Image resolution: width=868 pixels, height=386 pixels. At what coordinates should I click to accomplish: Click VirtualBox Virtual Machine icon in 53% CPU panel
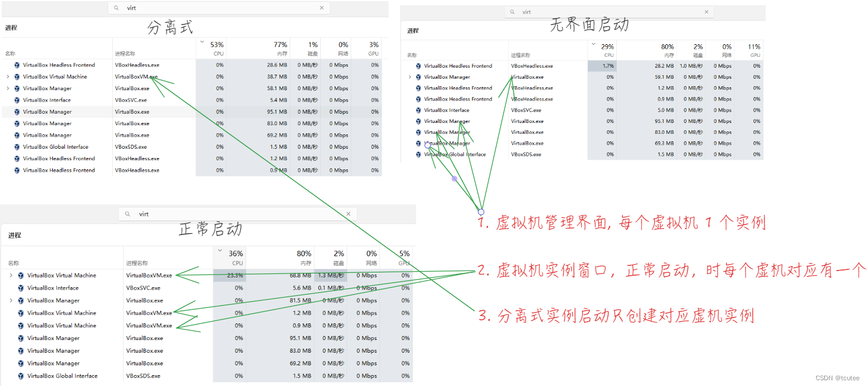coord(17,77)
